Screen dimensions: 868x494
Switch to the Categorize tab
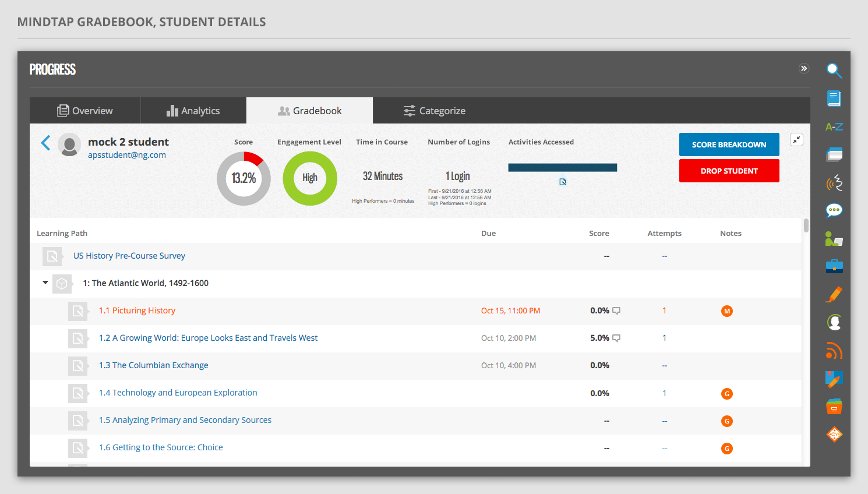tap(435, 111)
